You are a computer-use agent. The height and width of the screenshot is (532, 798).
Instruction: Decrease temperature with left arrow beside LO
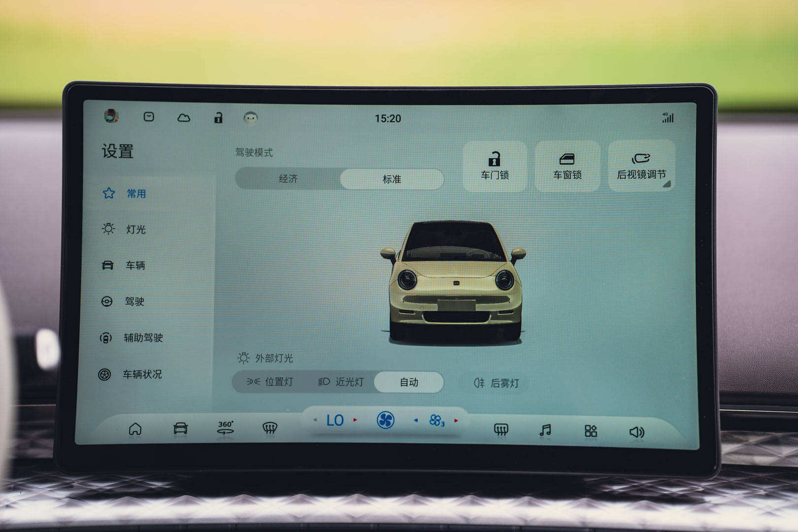coord(315,420)
